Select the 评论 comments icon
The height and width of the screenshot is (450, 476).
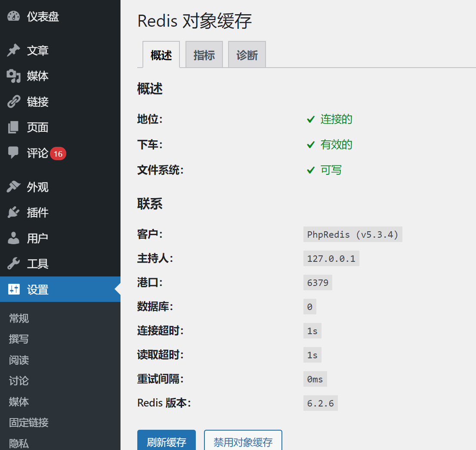point(13,153)
